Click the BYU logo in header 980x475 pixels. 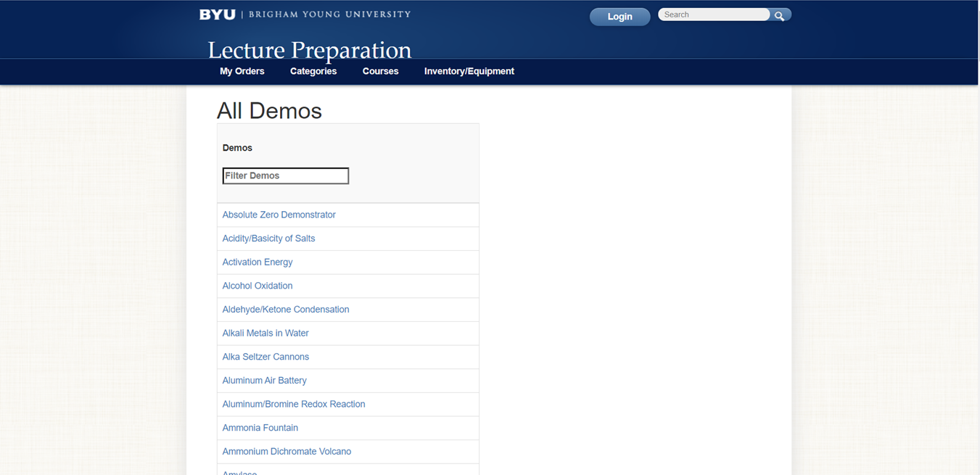click(x=218, y=15)
